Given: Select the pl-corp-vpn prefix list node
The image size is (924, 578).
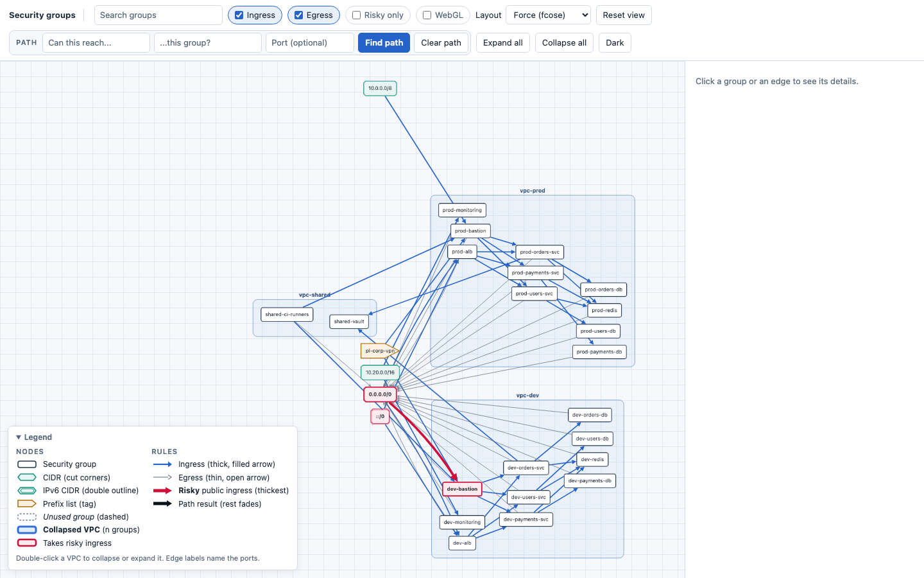Looking at the screenshot, I should tap(380, 351).
